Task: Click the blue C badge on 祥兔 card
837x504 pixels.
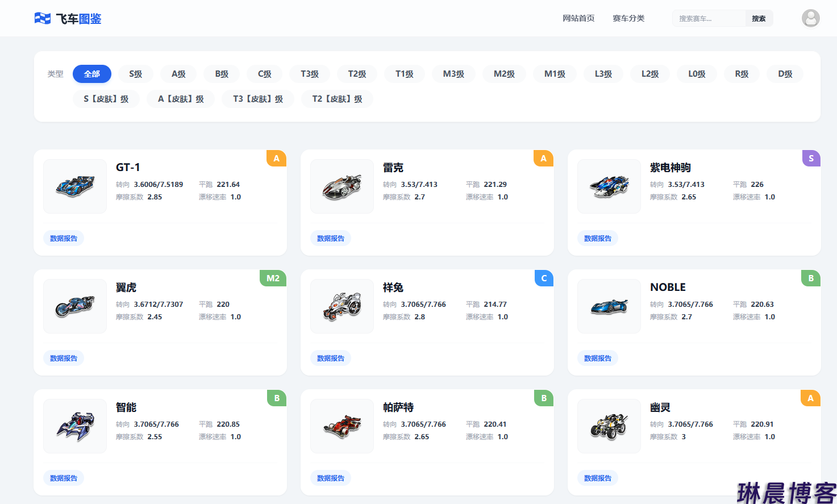Action: click(x=544, y=278)
